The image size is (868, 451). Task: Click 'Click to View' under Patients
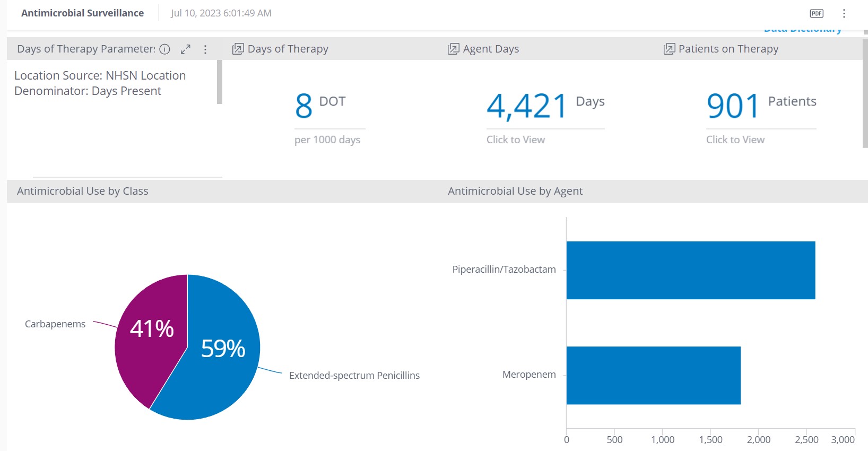tap(735, 140)
